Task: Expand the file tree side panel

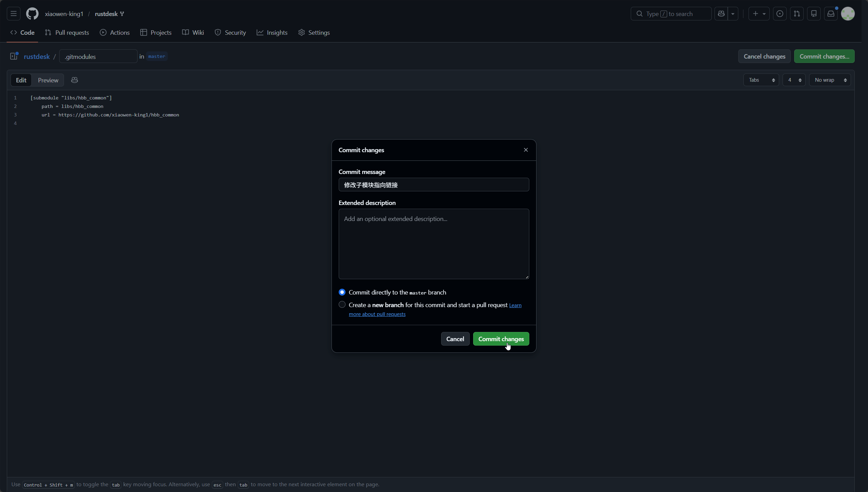Action: [14, 56]
